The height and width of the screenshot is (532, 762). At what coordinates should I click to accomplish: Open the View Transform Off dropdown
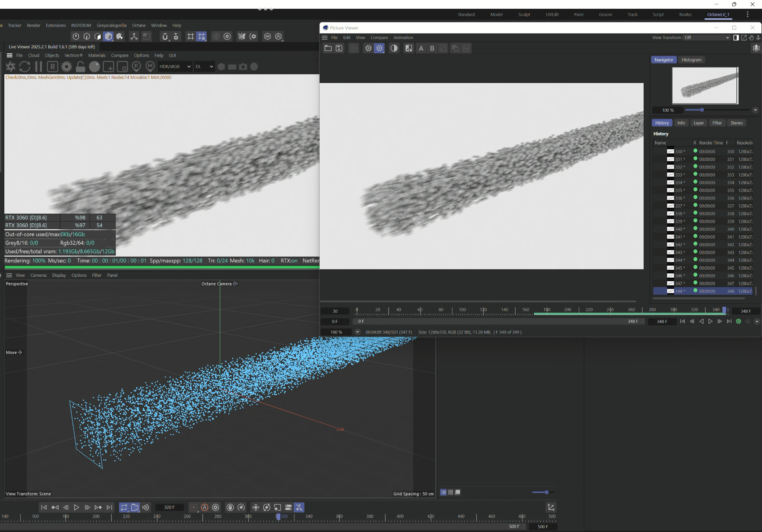(707, 38)
